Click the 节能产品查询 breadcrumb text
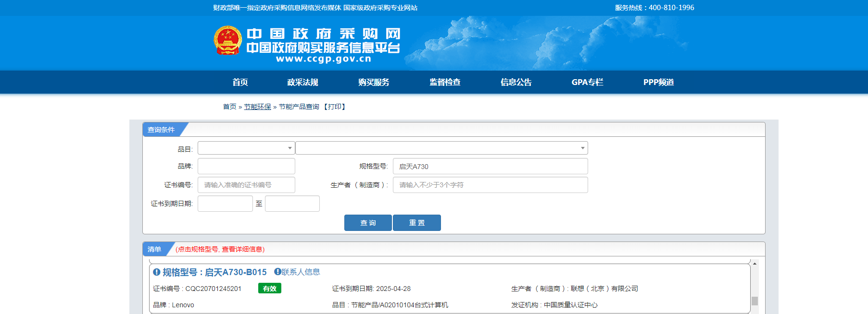Viewport: 868px width, 314px height. tap(299, 107)
